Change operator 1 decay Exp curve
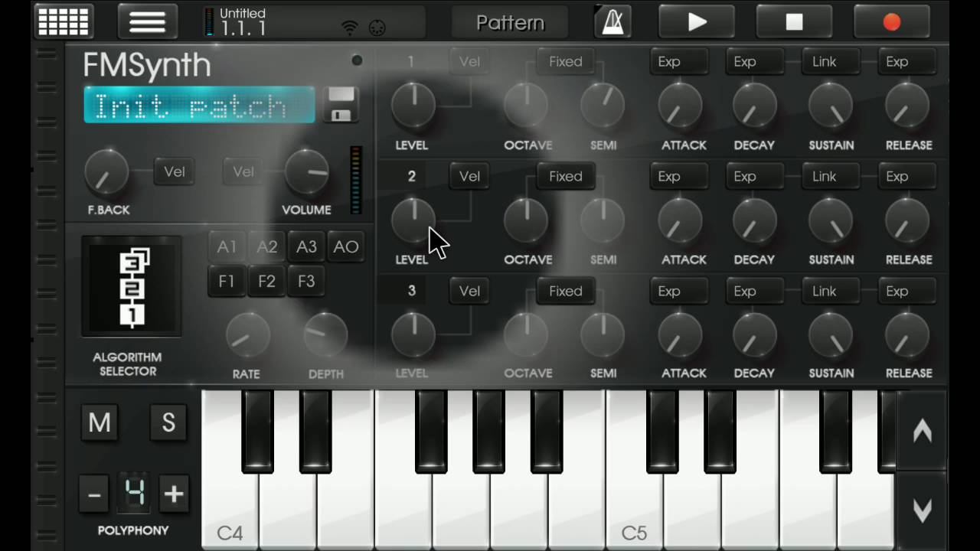The image size is (980, 551). (x=755, y=61)
